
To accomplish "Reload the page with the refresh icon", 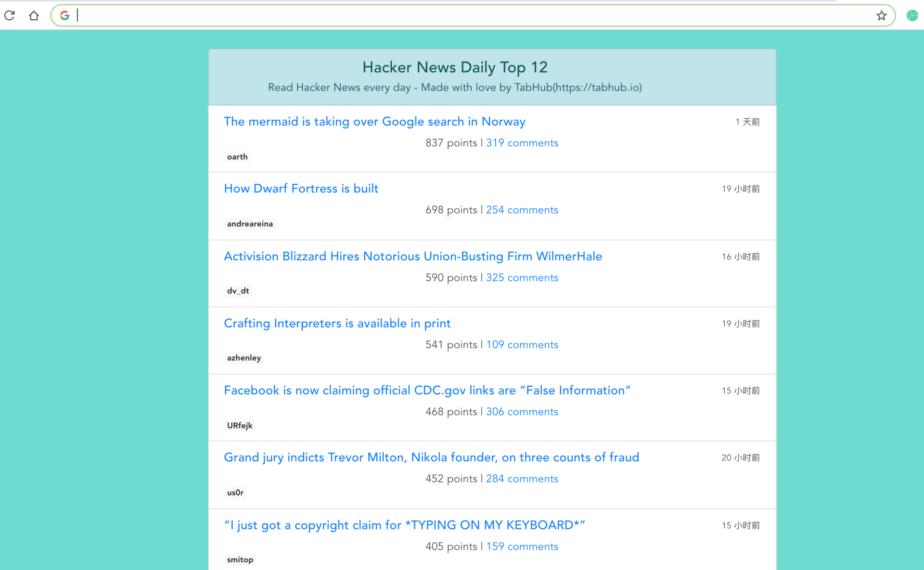I will [x=10, y=15].
